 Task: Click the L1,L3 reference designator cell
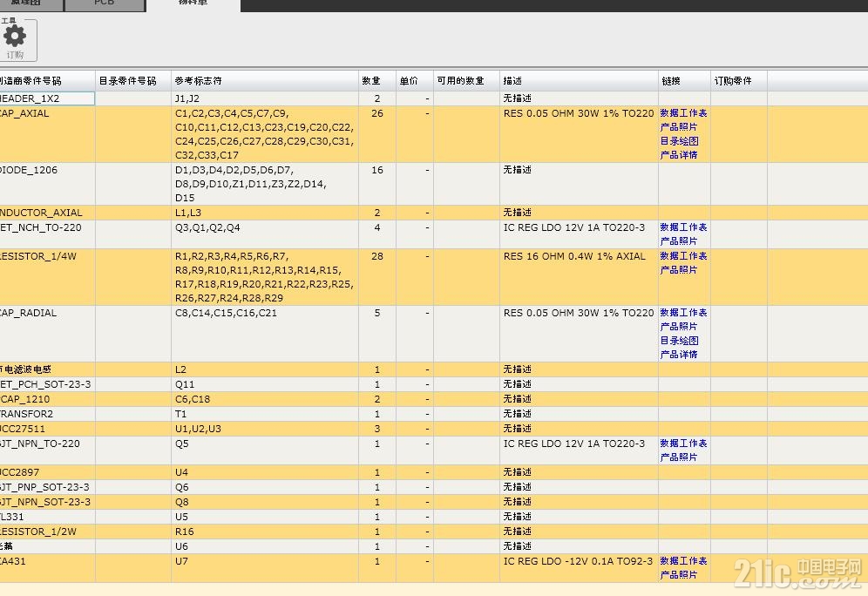265,213
